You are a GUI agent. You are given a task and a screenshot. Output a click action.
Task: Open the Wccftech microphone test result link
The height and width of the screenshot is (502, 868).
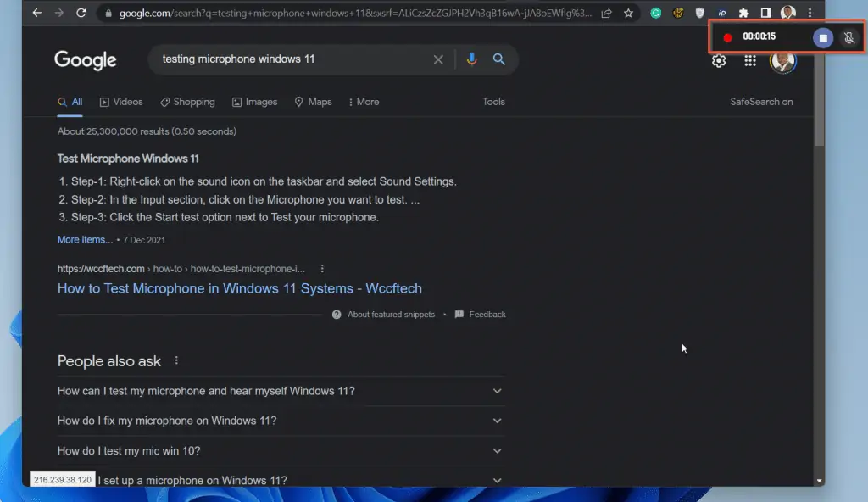[239, 288]
